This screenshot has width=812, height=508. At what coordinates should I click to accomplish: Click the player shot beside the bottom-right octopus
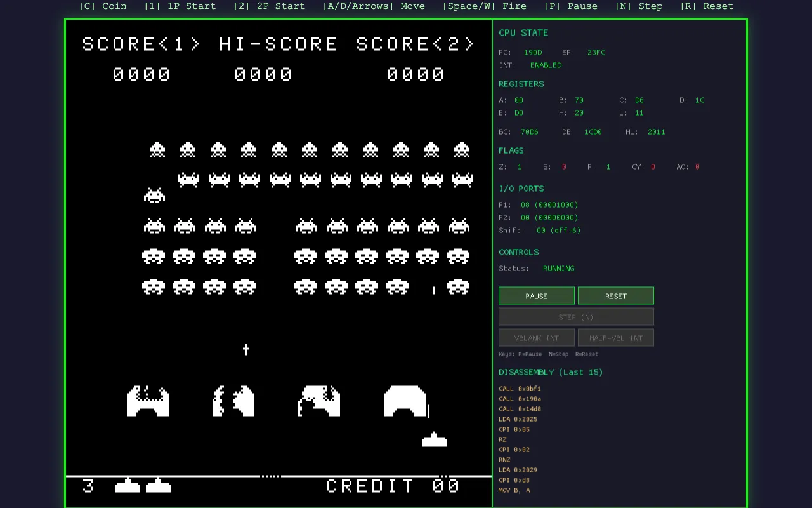coord(435,290)
